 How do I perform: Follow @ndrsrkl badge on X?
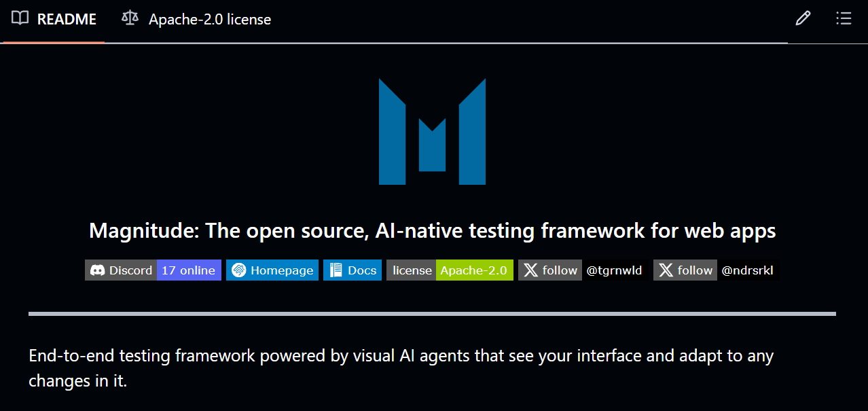pos(716,270)
